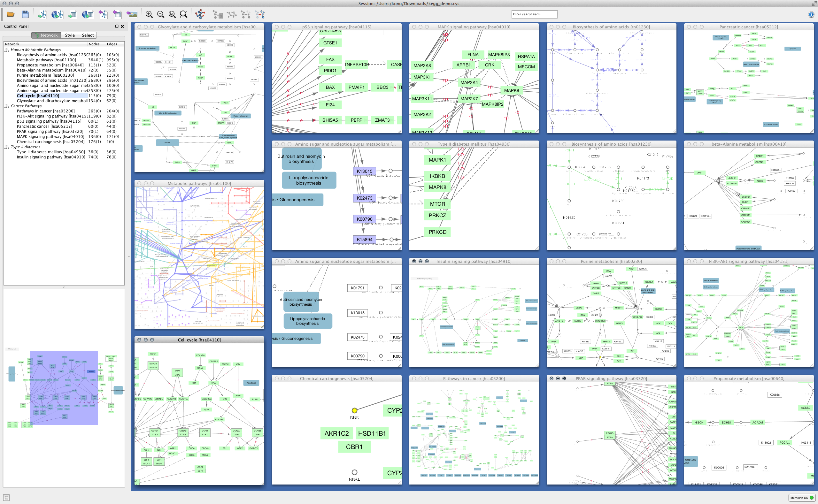Viewport: 818px width, 504px height.
Task: Zoom out using the magnifier minus icon
Action: pyautogui.click(x=161, y=14)
